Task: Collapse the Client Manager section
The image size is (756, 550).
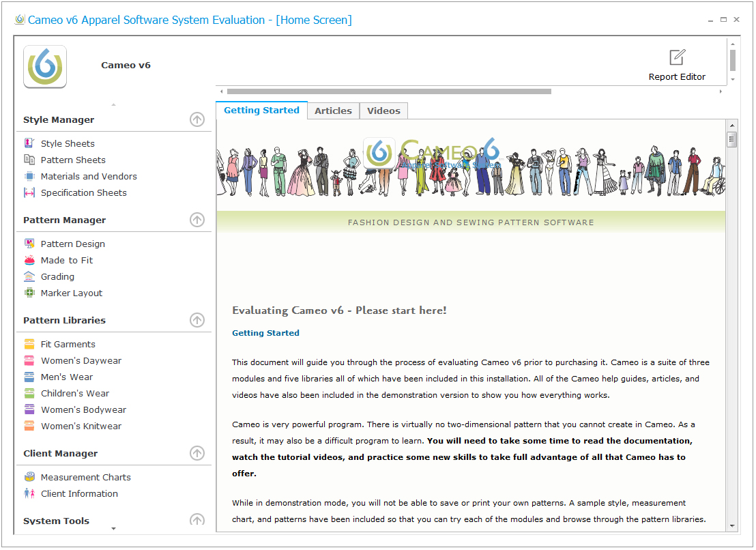Action: click(197, 454)
